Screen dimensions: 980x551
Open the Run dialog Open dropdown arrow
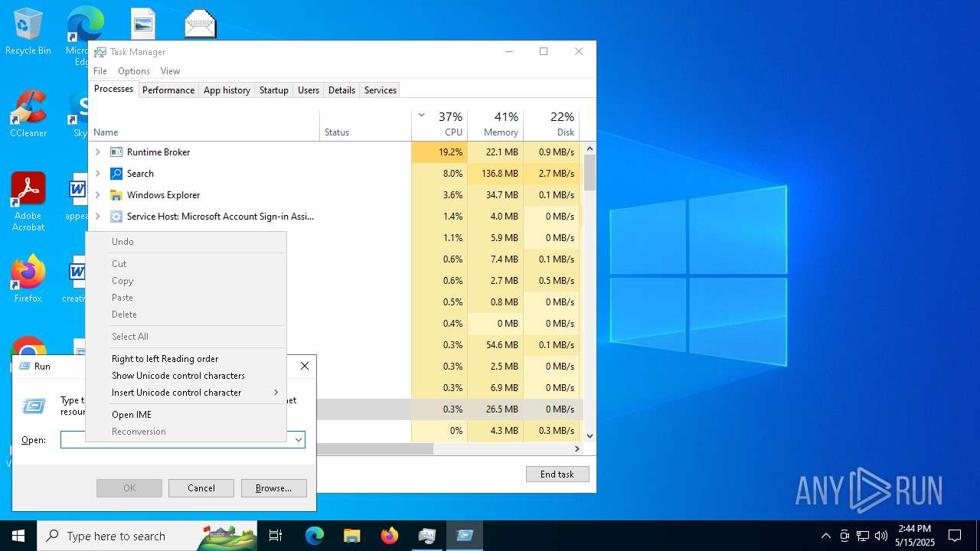click(299, 440)
